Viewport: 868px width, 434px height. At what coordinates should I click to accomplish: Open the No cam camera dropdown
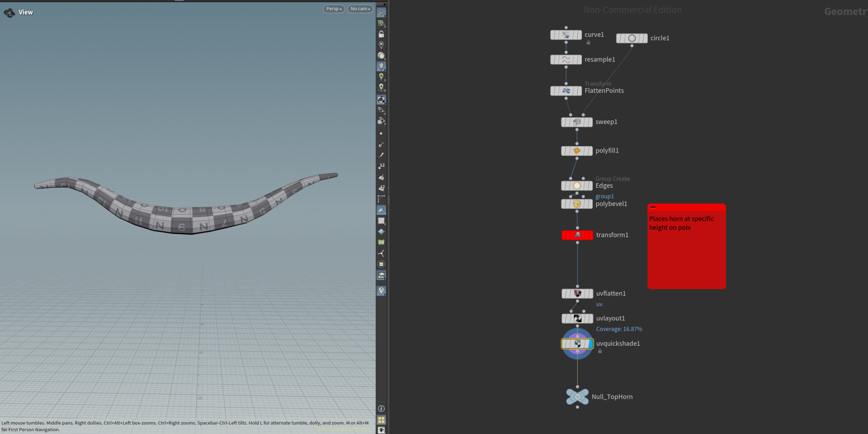click(360, 9)
